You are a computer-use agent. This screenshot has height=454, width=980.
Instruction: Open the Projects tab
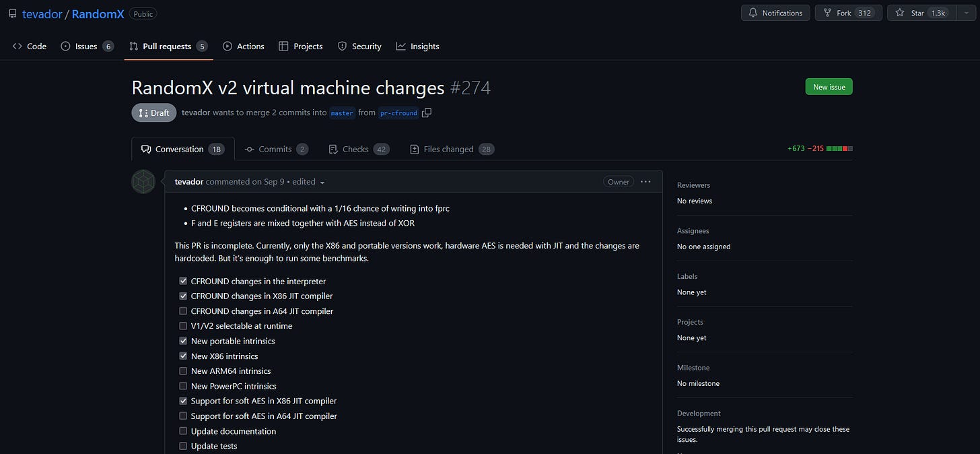click(x=300, y=46)
